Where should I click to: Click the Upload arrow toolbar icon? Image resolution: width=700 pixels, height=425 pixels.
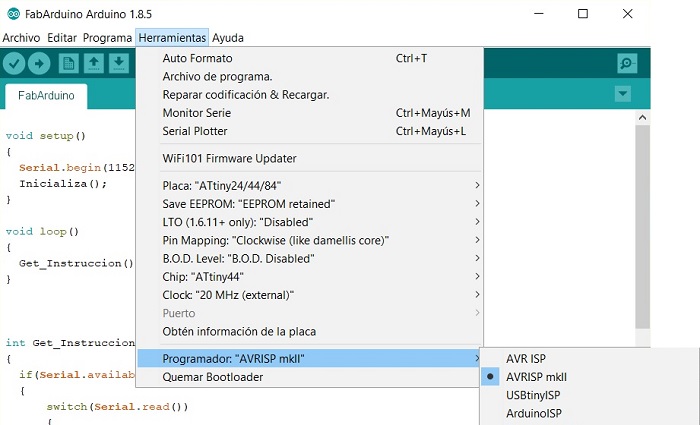[x=39, y=63]
